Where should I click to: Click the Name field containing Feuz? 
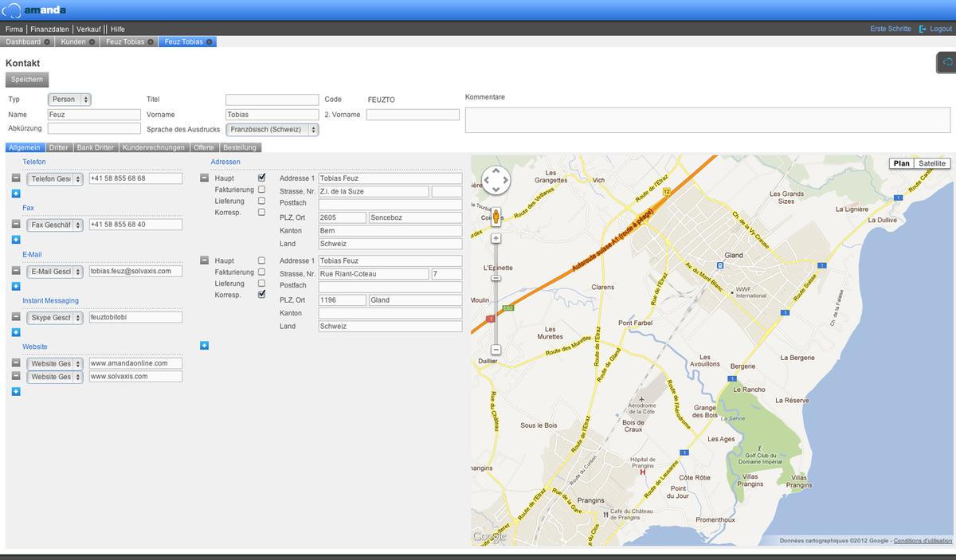click(94, 115)
